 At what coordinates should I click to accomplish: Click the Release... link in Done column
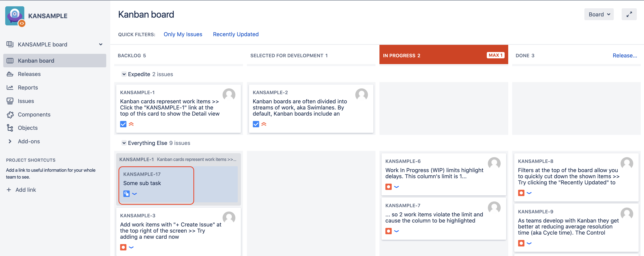pos(625,55)
